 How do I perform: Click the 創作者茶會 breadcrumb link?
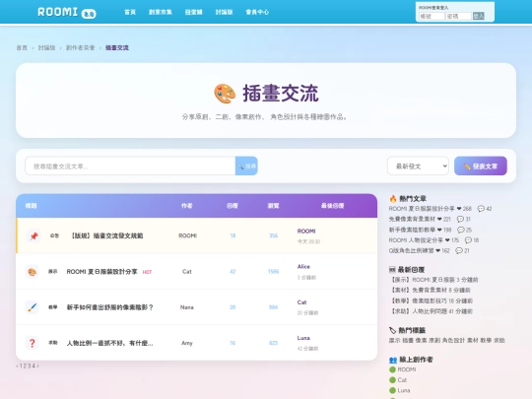(x=80, y=48)
